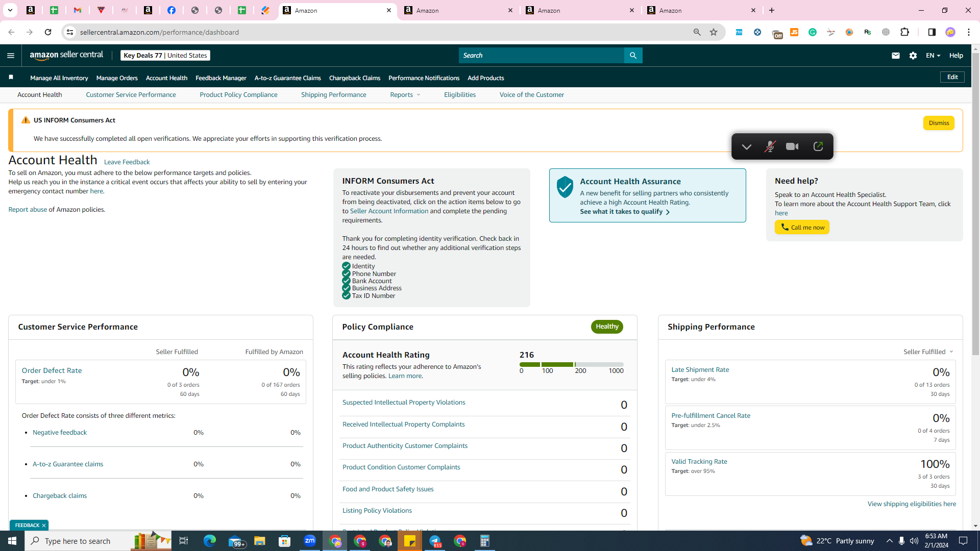The image size is (980, 551).
Task: Click the bookmark flag icon in the favorites bar
Action: tap(11, 78)
